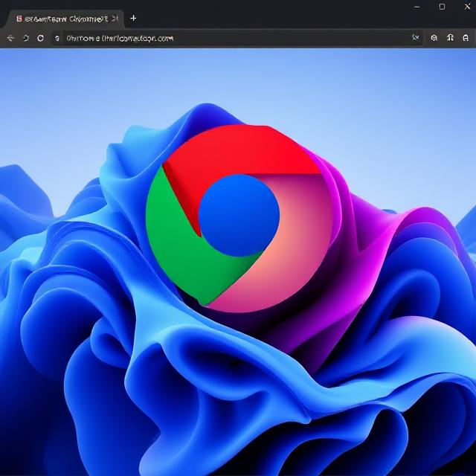Click the rightmost browser toolbar icon
476x476 pixels.
tap(466, 37)
